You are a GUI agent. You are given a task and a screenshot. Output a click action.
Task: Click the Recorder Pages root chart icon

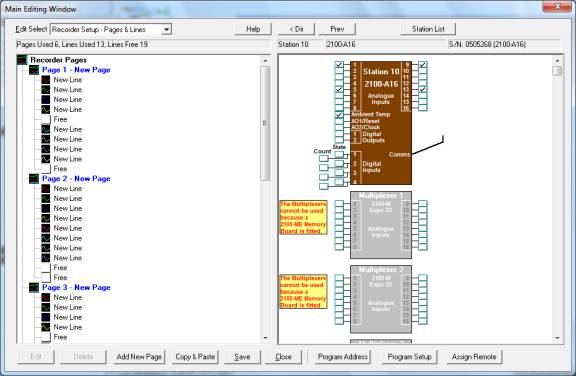point(22,60)
